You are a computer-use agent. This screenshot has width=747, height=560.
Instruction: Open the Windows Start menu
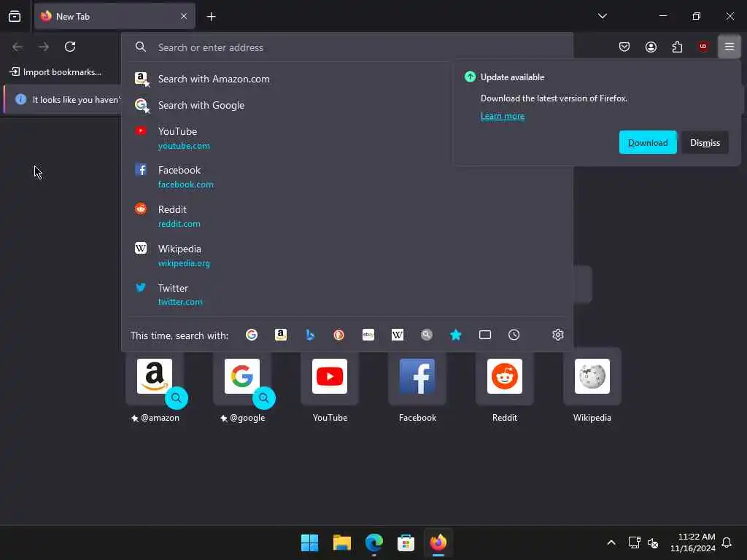[309, 542]
